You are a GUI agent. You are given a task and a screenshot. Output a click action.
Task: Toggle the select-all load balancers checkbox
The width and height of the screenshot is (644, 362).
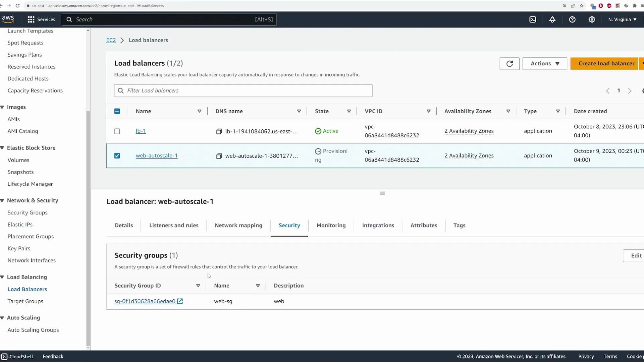click(117, 111)
